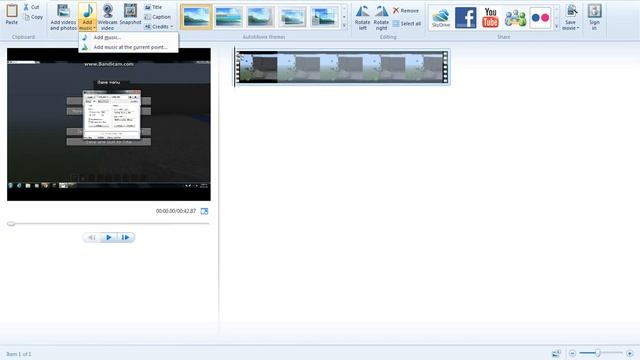Play the video preview

pyautogui.click(x=109, y=237)
